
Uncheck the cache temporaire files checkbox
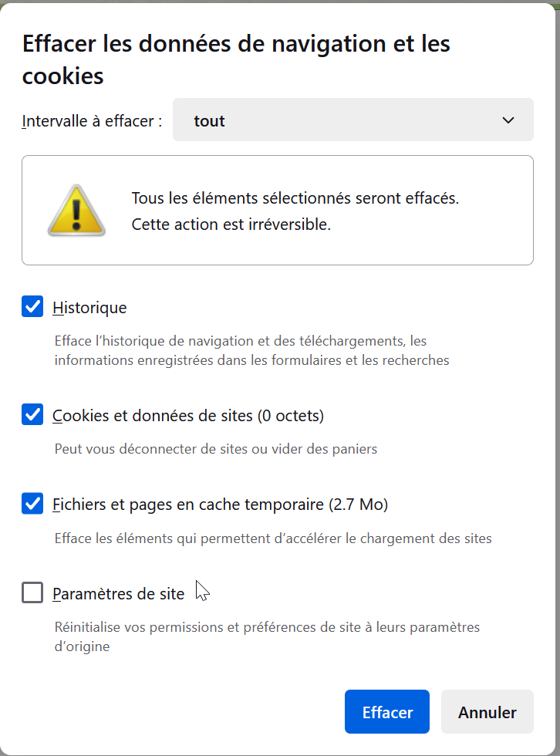click(x=32, y=503)
